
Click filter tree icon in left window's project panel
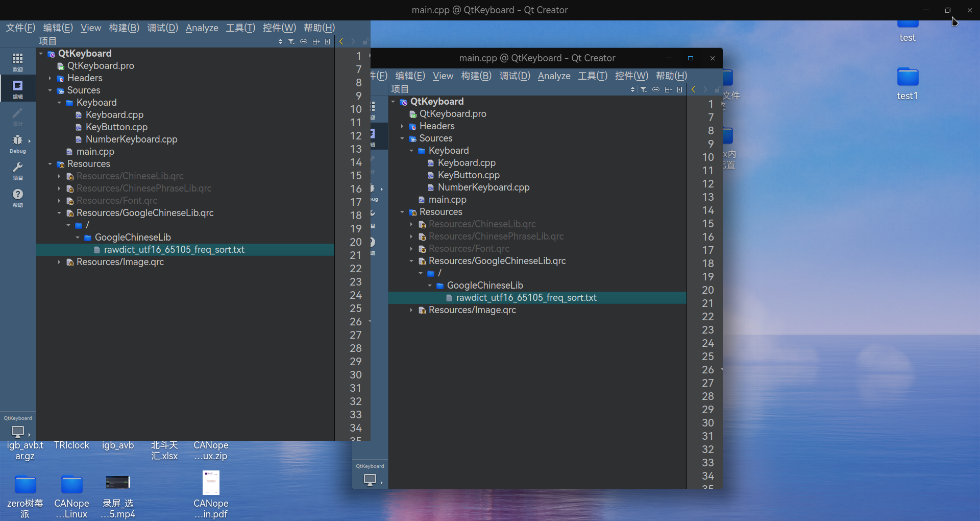coord(291,41)
